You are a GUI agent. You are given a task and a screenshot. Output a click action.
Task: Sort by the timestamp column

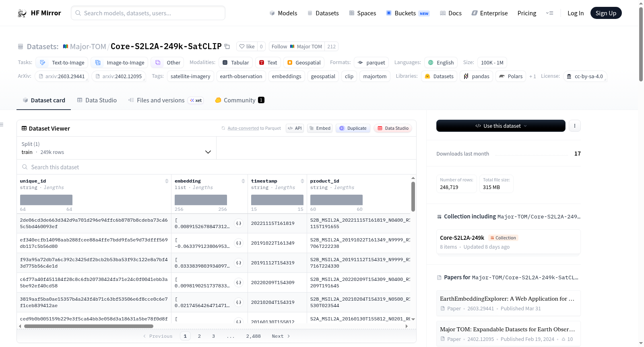click(x=302, y=181)
